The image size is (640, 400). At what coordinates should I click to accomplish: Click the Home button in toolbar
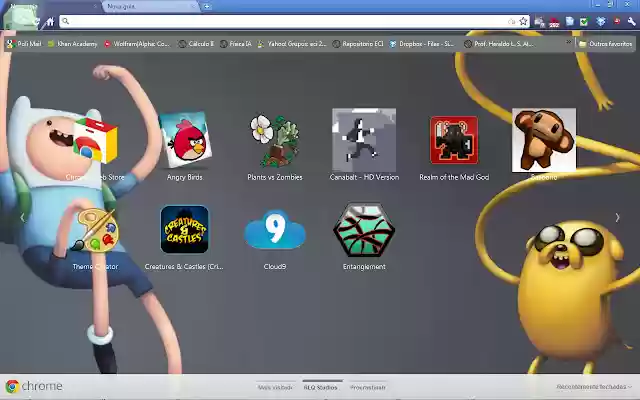50,22
